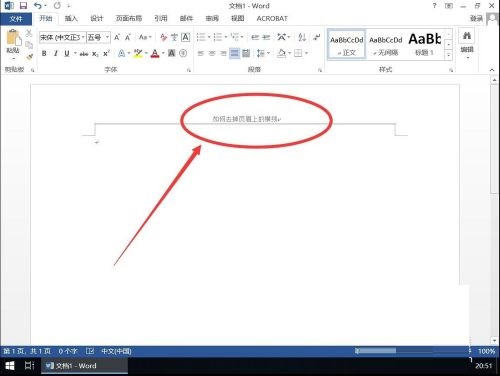Apply the red font color
Image resolution: width=500 pixels, height=376 pixels.
[x=155, y=53]
